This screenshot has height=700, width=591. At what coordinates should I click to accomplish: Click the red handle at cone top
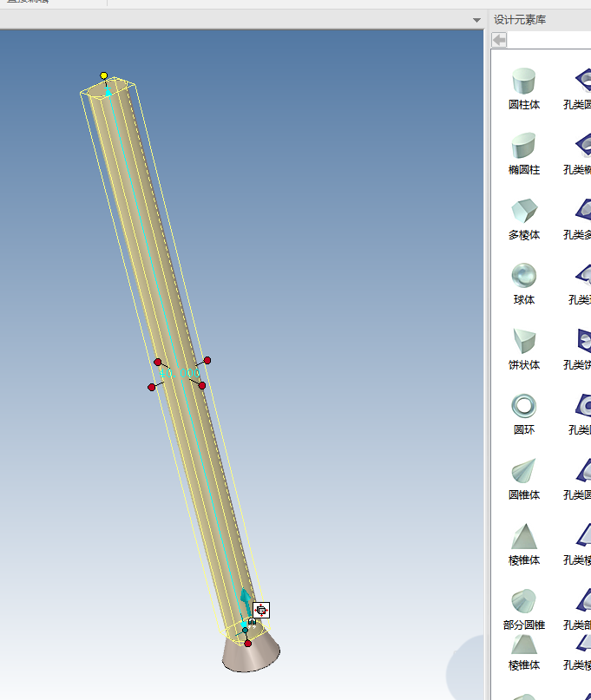point(248,644)
